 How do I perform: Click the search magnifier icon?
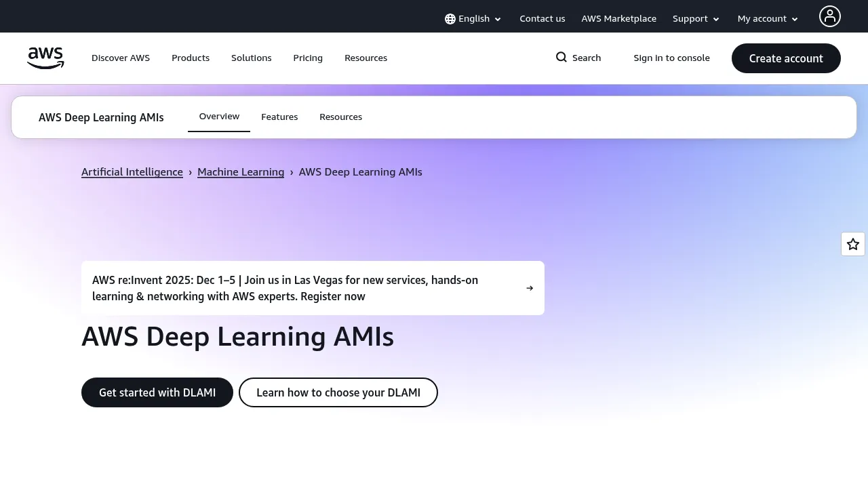point(561,58)
